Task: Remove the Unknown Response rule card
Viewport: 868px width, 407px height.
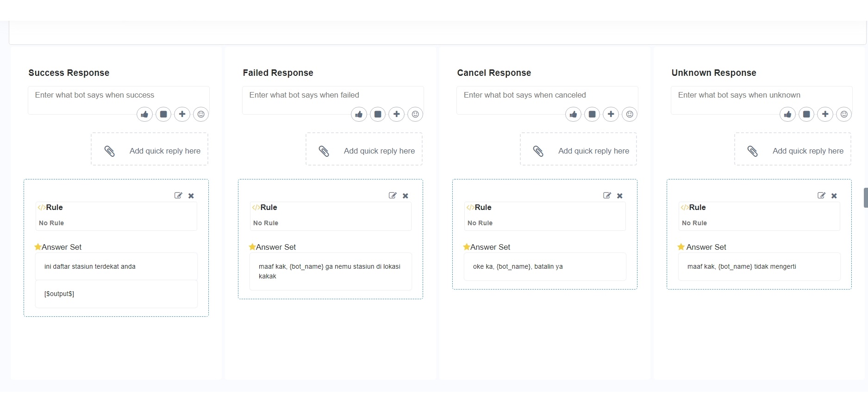Action: 834,196
